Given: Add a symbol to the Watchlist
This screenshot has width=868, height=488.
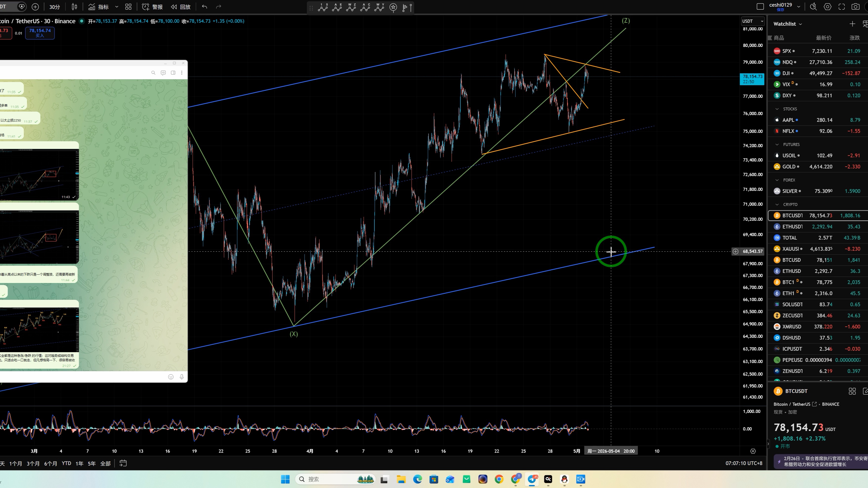Looking at the screenshot, I should [852, 23].
